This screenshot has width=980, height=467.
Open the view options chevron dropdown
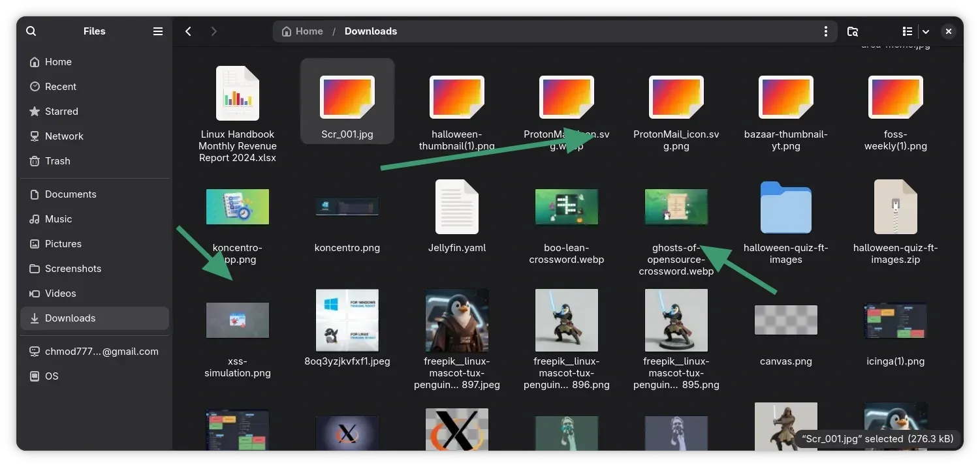[x=925, y=31]
